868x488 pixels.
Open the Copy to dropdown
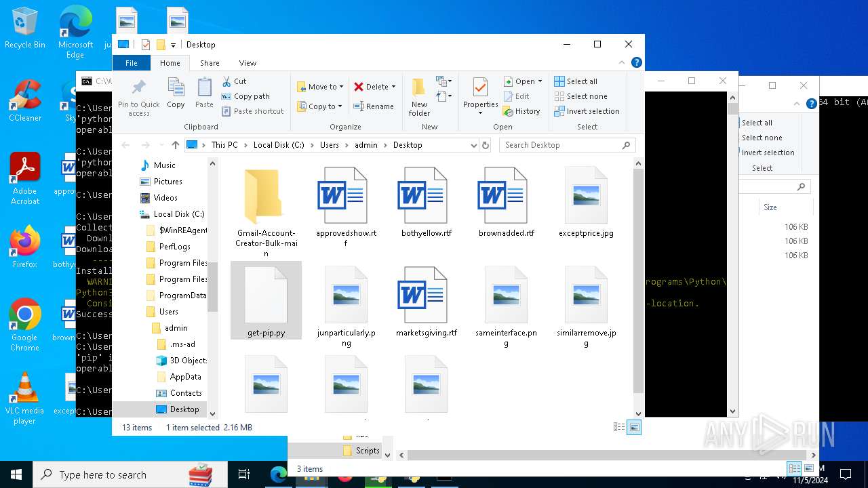click(320, 106)
